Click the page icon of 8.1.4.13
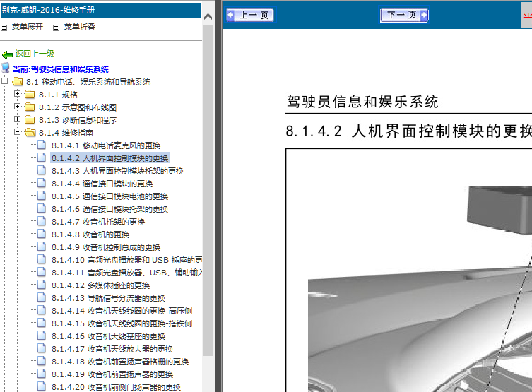 coord(42,297)
